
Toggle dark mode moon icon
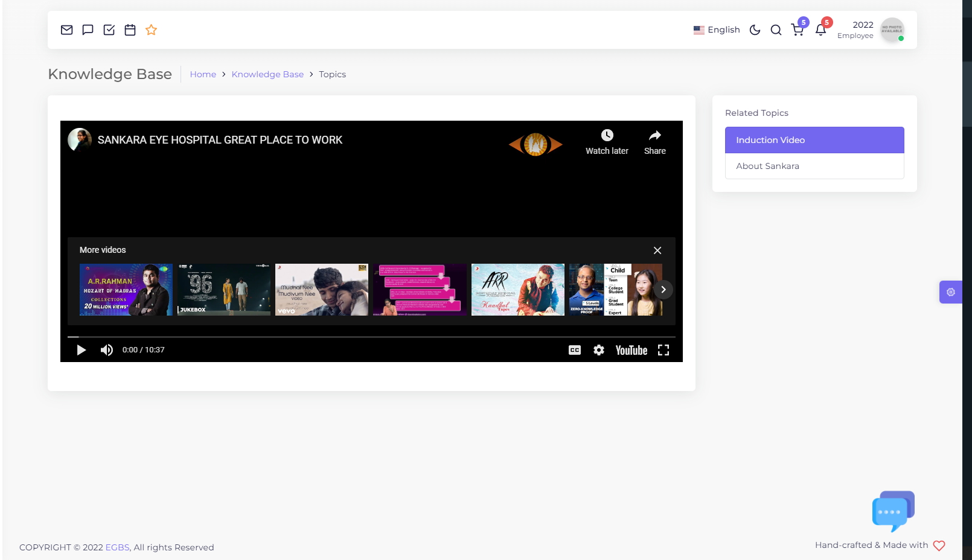coord(755,30)
